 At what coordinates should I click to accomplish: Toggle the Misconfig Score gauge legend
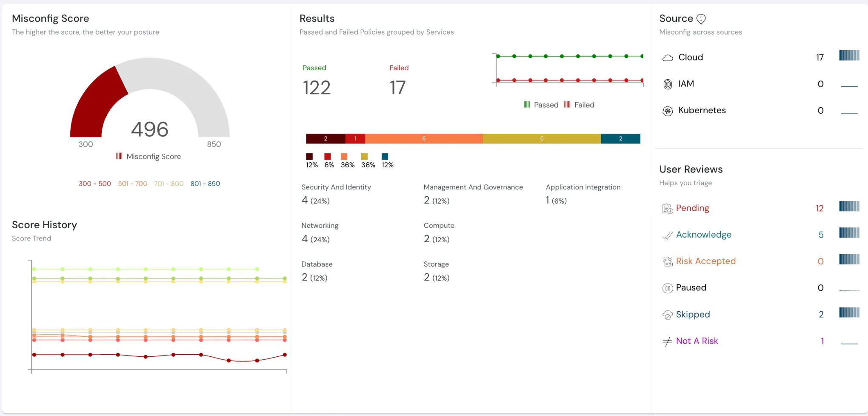[x=148, y=157]
